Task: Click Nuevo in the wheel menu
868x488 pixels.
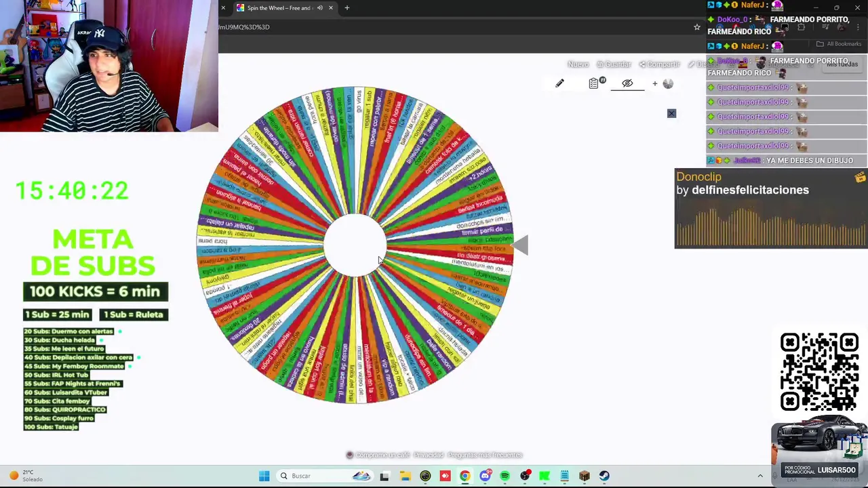Action: [578, 64]
